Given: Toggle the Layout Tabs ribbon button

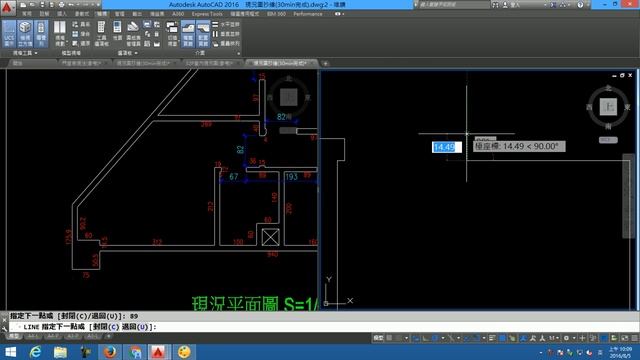Looking at the screenshot, I should pyautogui.click(x=203, y=34).
